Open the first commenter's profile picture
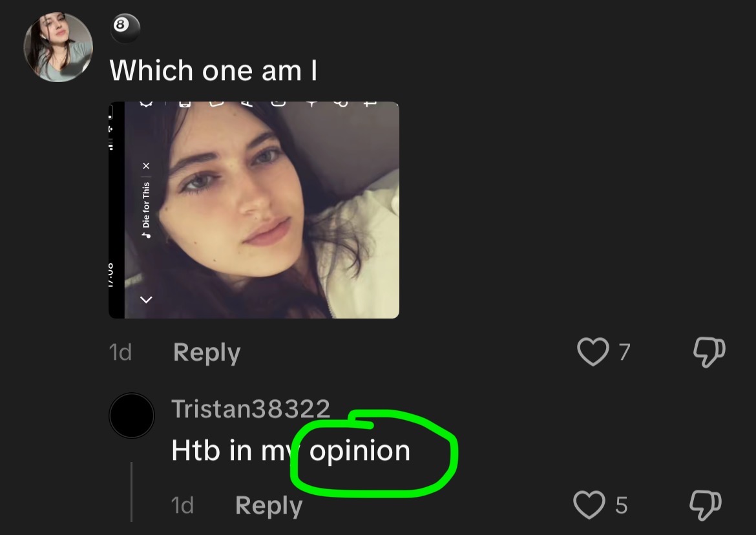This screenshot has height=535, width=756. click(58, 47)
